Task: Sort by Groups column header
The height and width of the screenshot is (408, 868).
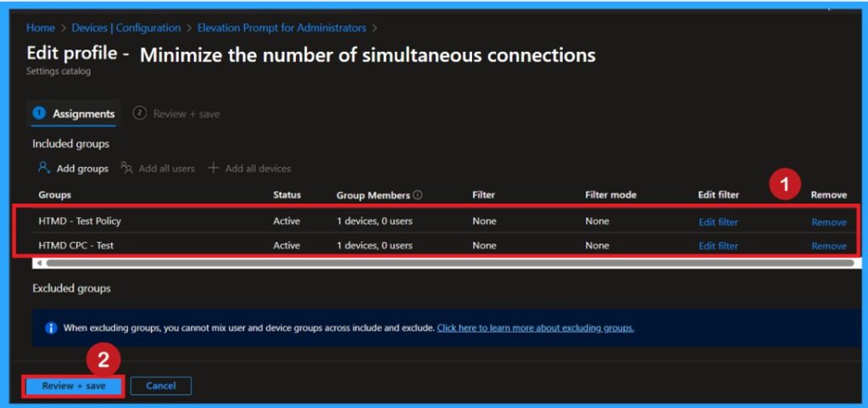Action: [55, 195]
